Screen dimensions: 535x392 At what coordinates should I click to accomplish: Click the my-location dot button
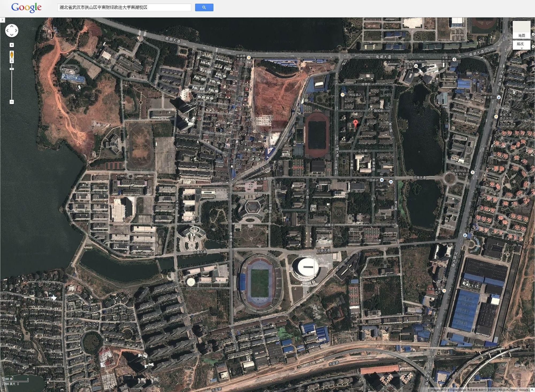(x=12, y=45)
